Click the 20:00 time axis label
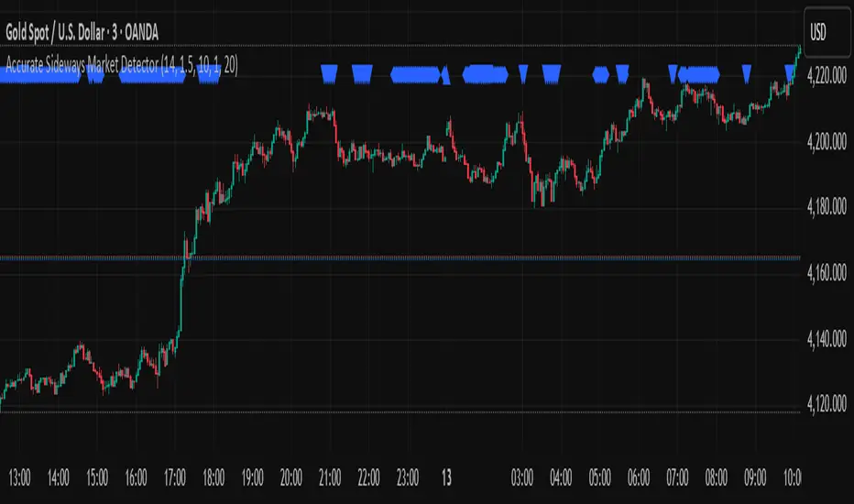The image size is (854, 504). point(290,477)
